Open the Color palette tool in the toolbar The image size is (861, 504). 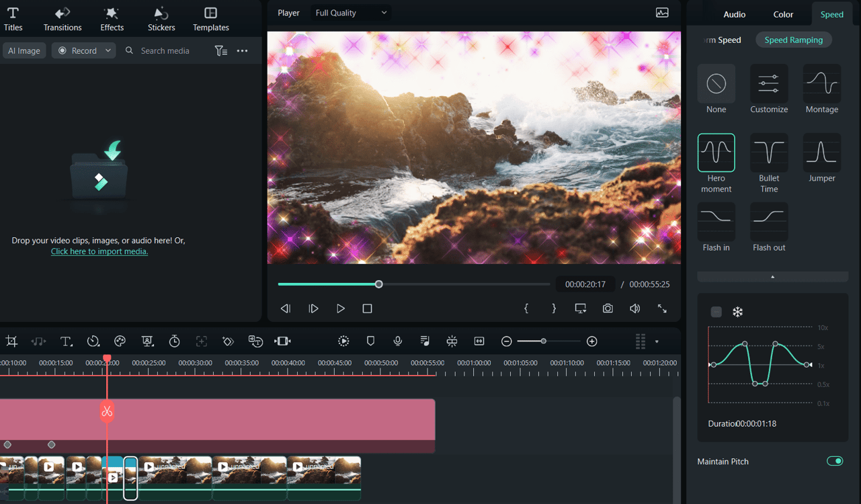pos(120,341)
